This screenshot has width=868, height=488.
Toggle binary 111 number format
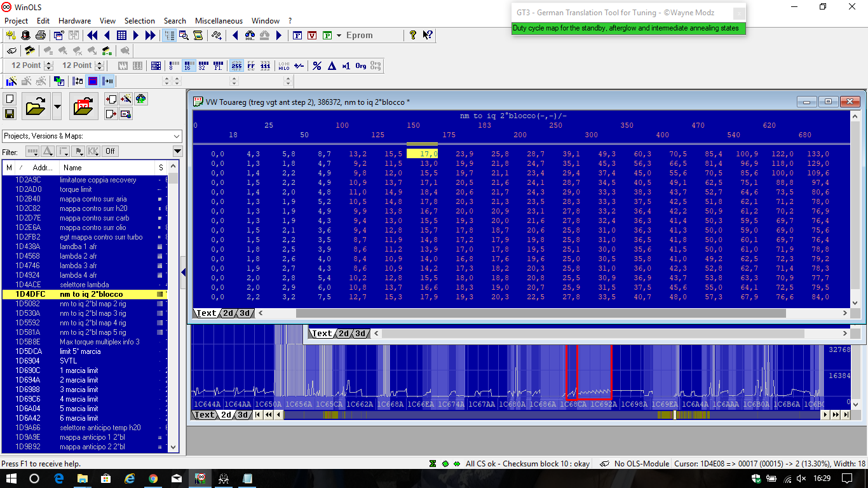tap(266, 65)
